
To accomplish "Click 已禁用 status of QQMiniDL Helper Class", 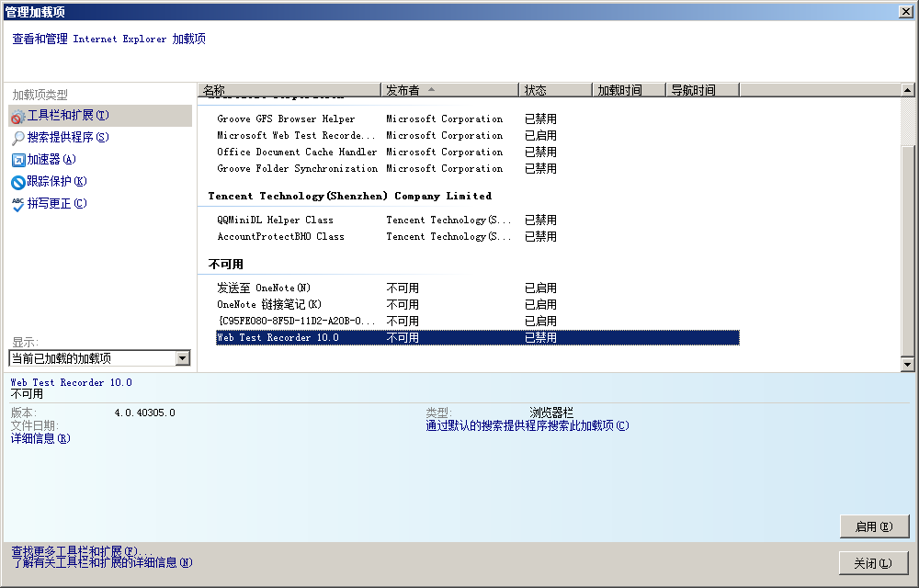I will tap(540, 220).
